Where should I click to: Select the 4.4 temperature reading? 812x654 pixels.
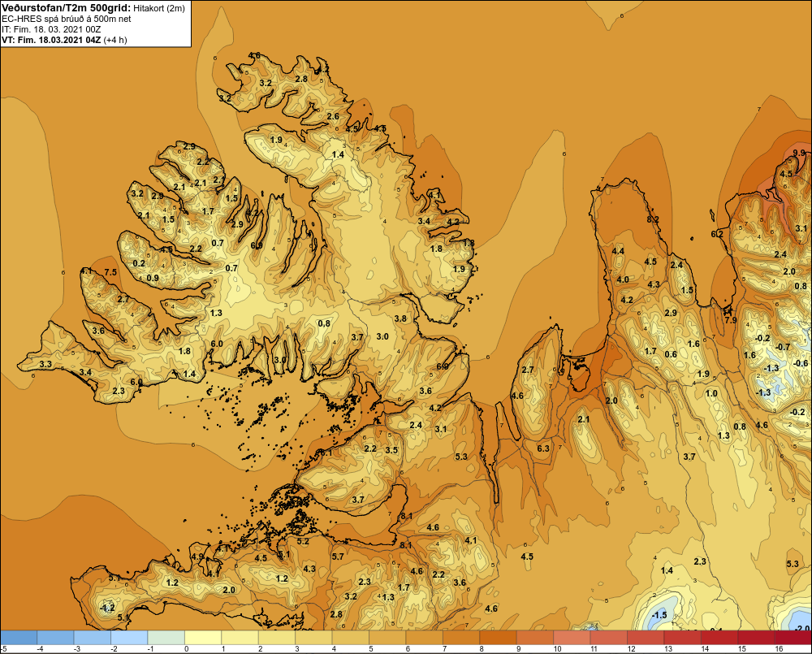pos(618,251)
